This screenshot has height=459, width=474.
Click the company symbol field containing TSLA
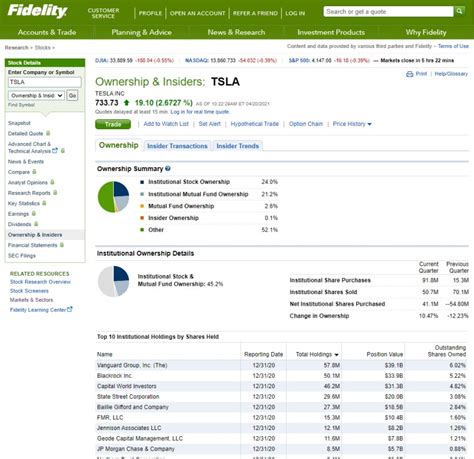45,82
